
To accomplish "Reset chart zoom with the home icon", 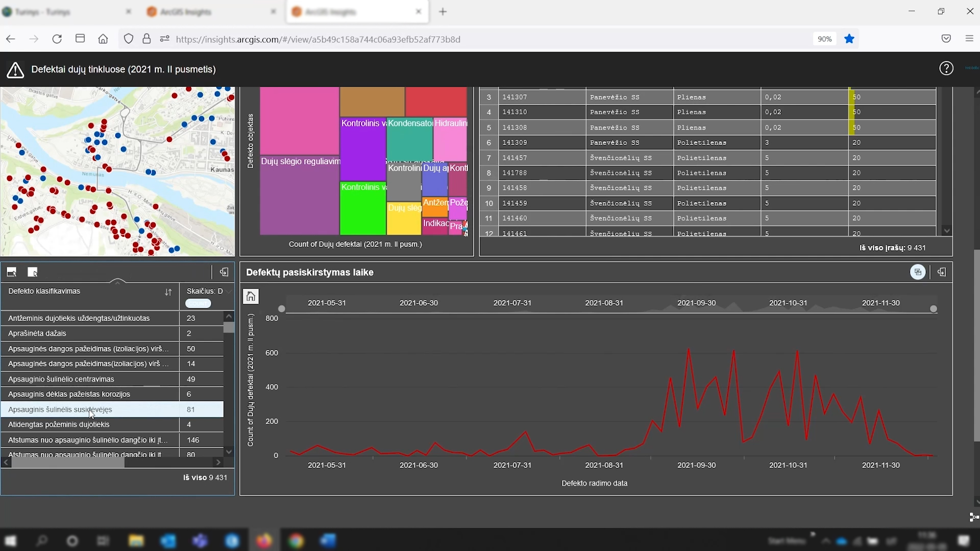I will click(251, 296).
